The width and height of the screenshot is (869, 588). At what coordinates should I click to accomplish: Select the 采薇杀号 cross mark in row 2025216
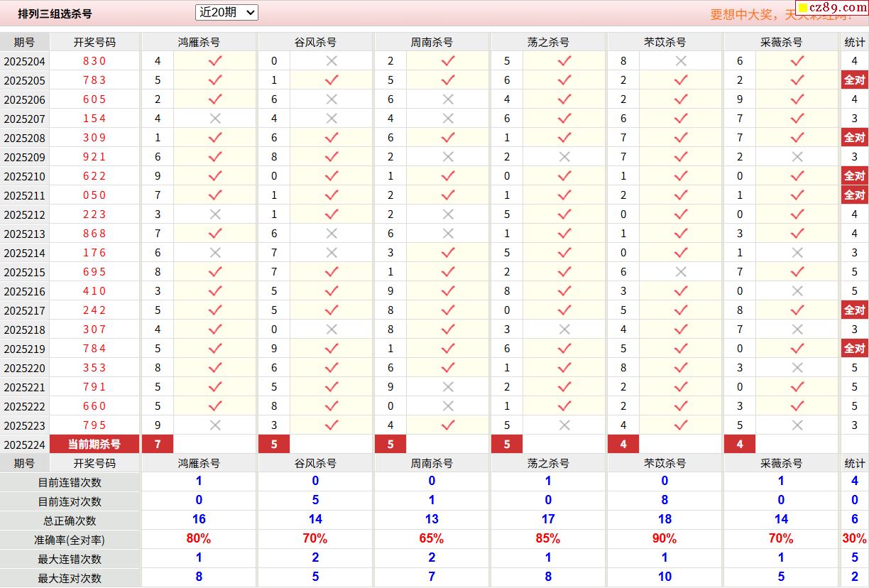click(x=797, y=291)
